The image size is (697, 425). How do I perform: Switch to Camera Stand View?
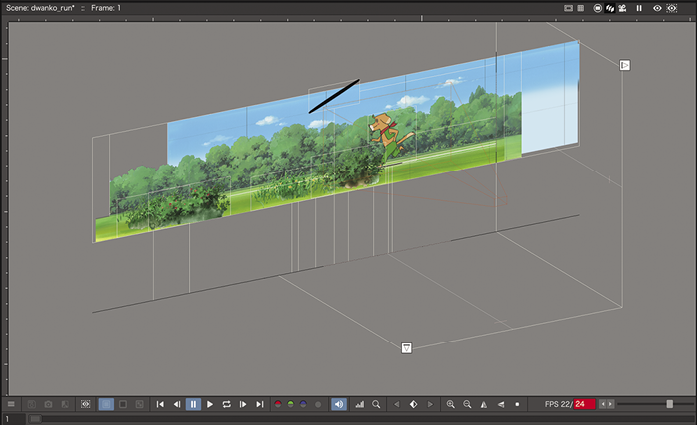pos(598,8)
